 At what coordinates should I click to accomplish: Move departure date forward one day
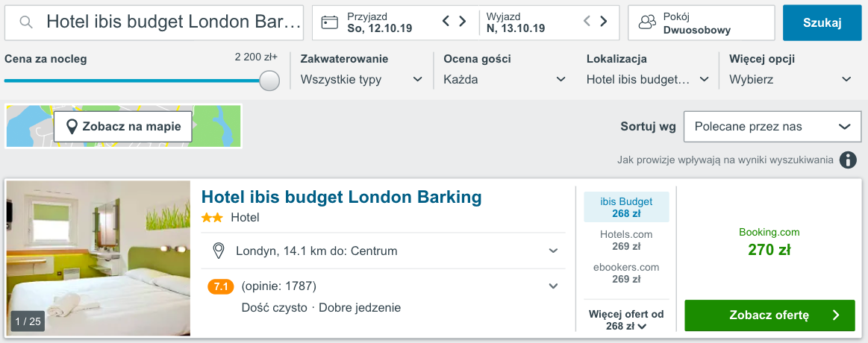[x=604, y=22]
